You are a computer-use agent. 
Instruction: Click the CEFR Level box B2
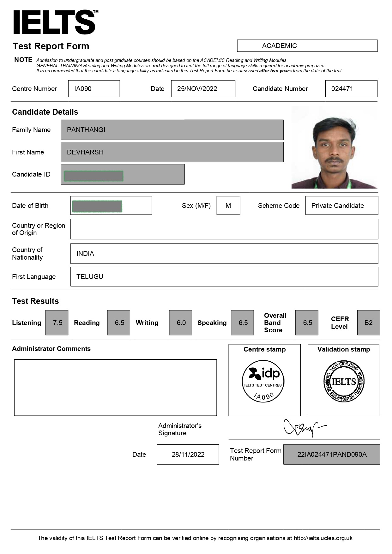click(x=368, y=323)
